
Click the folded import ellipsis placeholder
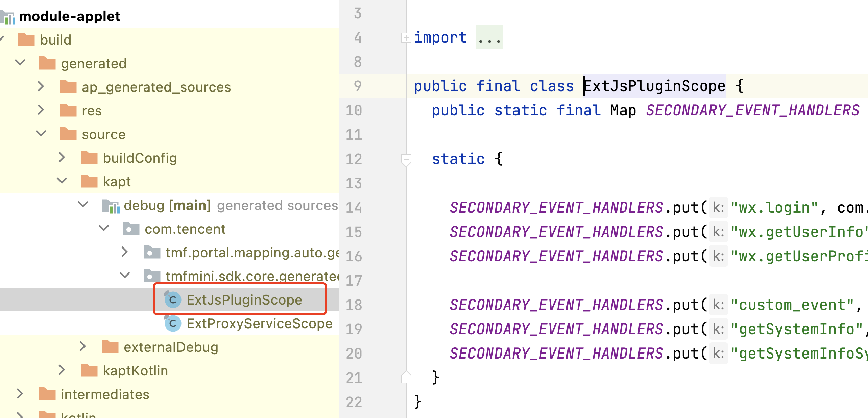click(x=489, y=37)
